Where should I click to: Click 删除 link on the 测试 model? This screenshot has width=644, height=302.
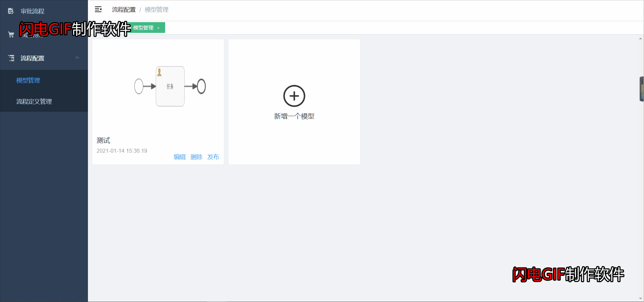pyautogui.click(x=196, y=157)
